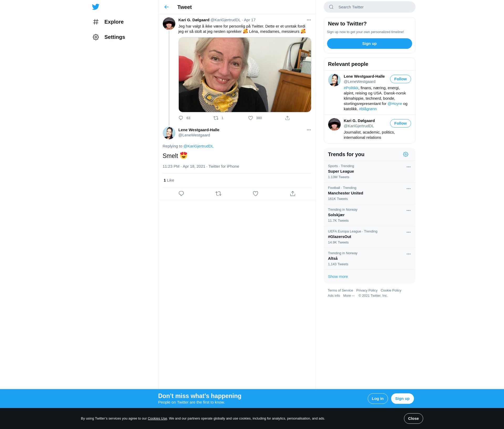504x429 pixels.
Task: Follow Kari G. Dølgaard
Action: click(x=400, y=123)
